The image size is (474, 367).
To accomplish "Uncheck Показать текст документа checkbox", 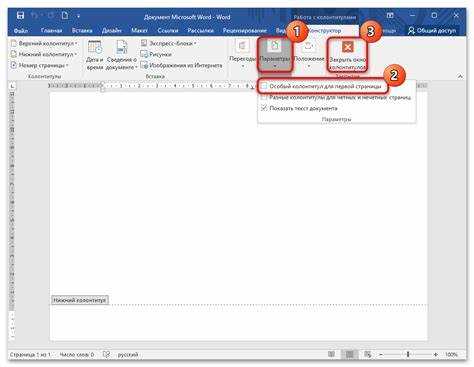I will coord(264,108).
